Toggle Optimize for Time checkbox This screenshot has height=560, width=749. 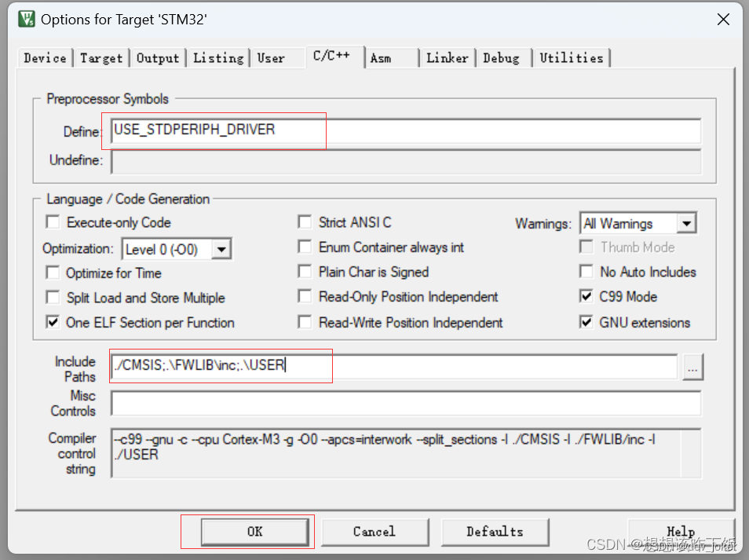[53, 273]
